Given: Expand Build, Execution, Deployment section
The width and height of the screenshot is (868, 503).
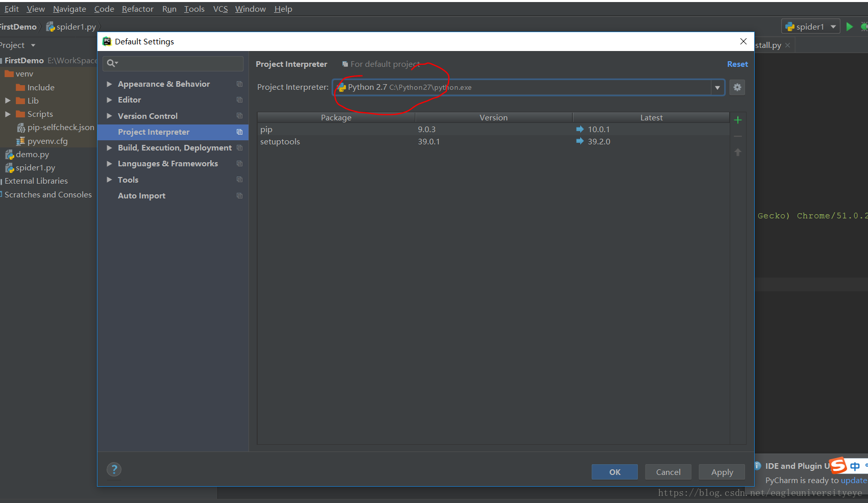Looking at the screenshot, I should pyautogui.click(x=109, y=148).
